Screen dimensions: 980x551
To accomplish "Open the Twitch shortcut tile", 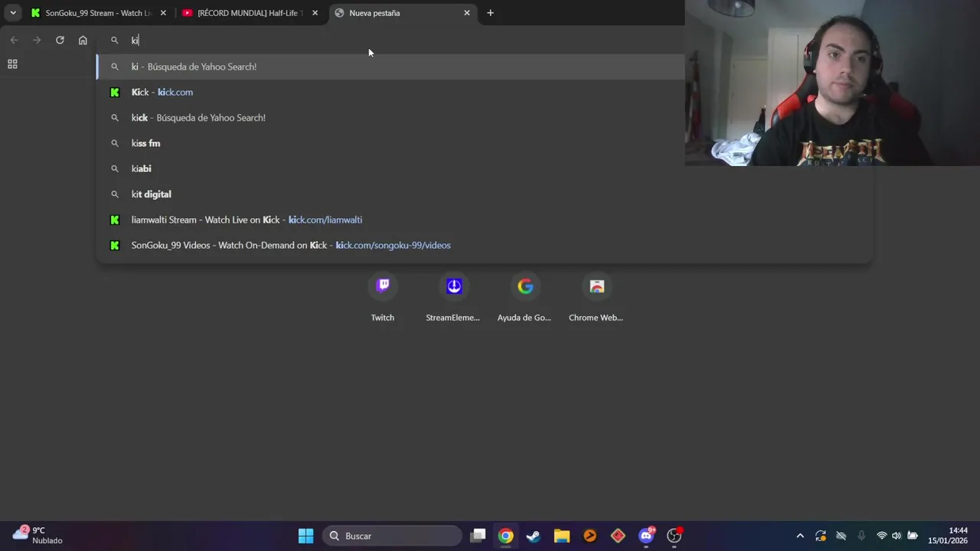I will pyautogui.click(x=383, y=297).
